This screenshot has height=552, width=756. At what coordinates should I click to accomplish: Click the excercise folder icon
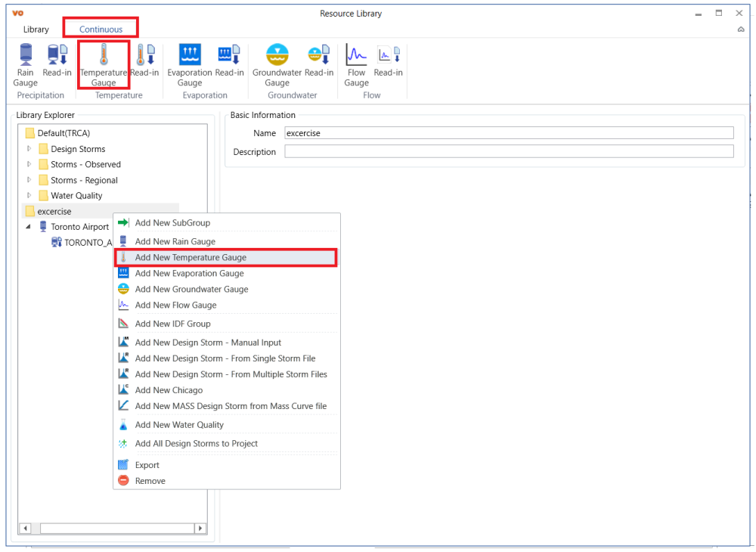tap(30, 211)
